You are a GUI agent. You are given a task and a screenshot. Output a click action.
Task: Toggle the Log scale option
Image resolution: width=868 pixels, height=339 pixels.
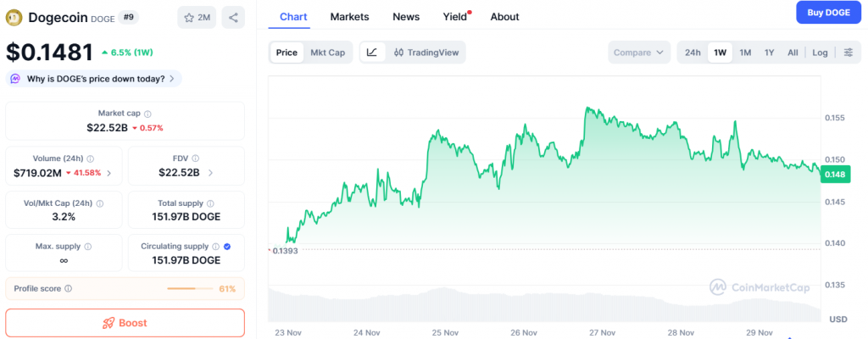click(x=820, y=53)
